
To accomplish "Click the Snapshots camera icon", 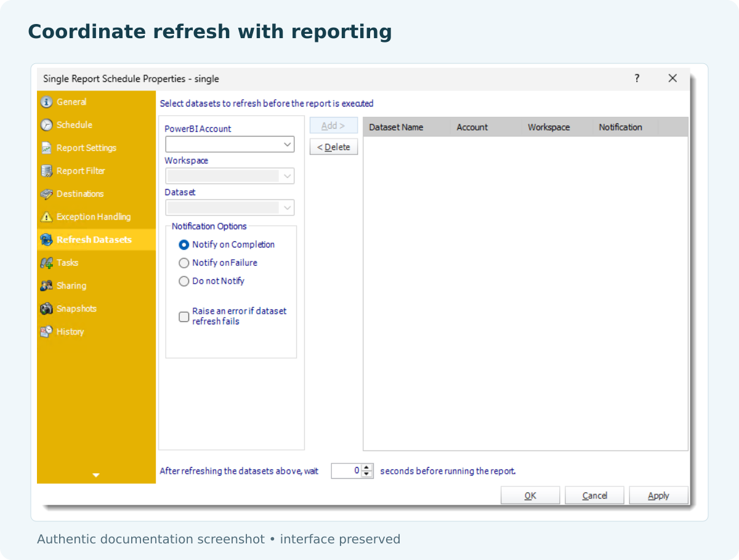I will pyautogui.click(x=46, y=309).
